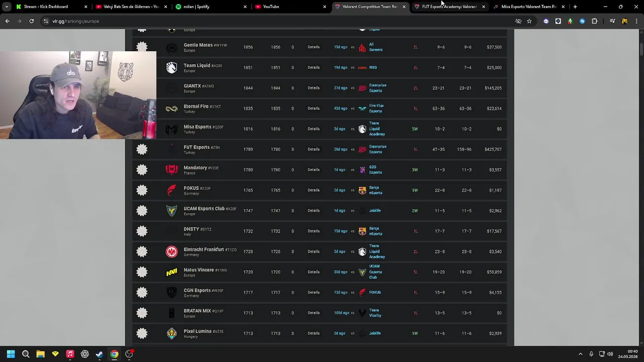Open the Apple Music taskbar icon
Screen dimensions: 644x362
pos(70,354)
